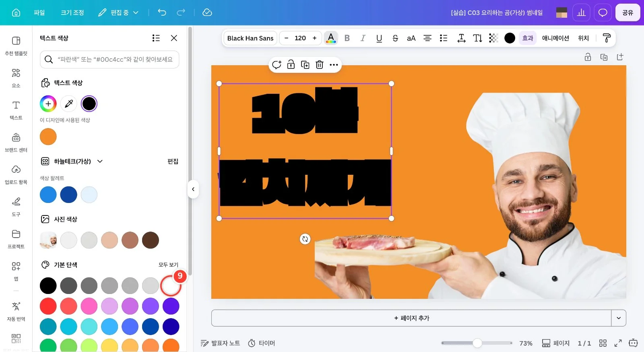Open 파일 menu
The height and width of the screenshot is (352, 644).
[39, 12]
